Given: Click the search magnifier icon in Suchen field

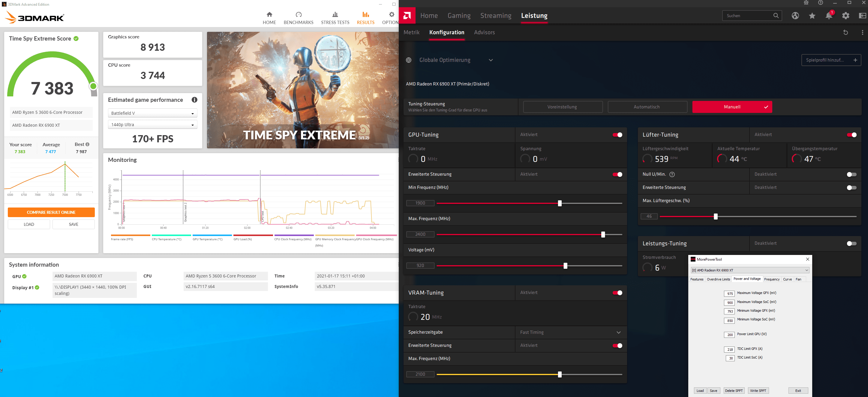Looking at the screenshot, I should click(x=776, y=16).
